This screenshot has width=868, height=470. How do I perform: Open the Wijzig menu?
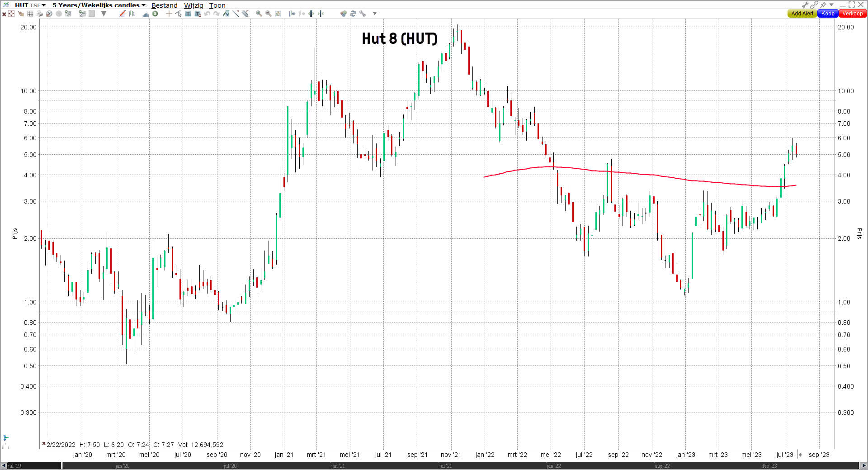(193, 5)
